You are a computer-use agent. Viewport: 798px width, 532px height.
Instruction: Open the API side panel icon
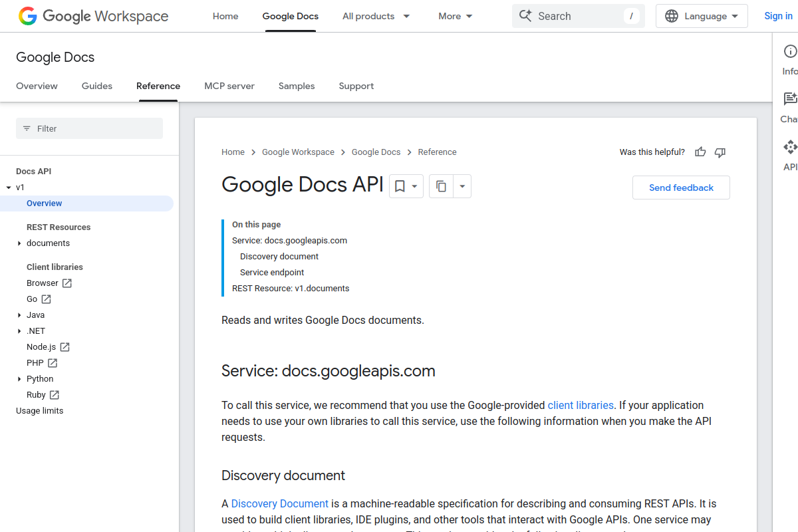pyautogui.click(x=790, y=147)
